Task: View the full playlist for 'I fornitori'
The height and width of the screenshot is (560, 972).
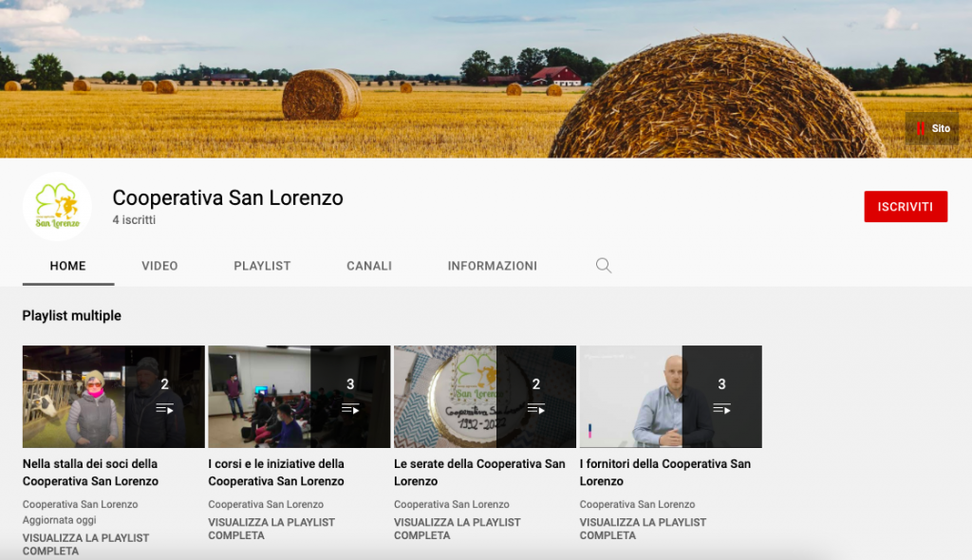Action: tap(643, 529)
